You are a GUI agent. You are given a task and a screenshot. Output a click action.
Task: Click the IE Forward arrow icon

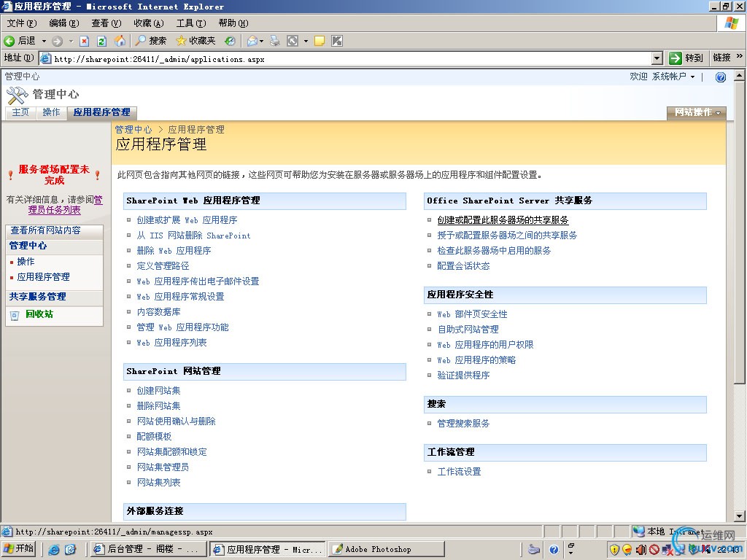[x=57, y=41]
